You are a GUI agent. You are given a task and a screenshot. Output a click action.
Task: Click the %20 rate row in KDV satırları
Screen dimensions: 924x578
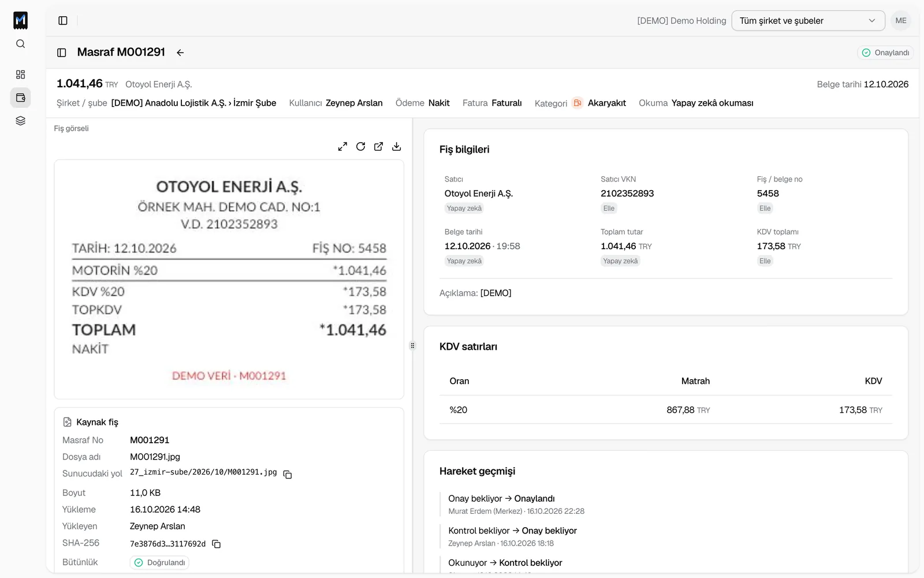pyautogui.click(x=666, y=410)
